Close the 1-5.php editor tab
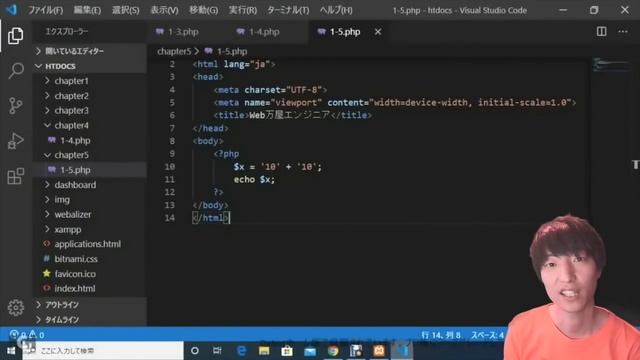The width and height of the screenshot is (640, 360). pos(378,32)
